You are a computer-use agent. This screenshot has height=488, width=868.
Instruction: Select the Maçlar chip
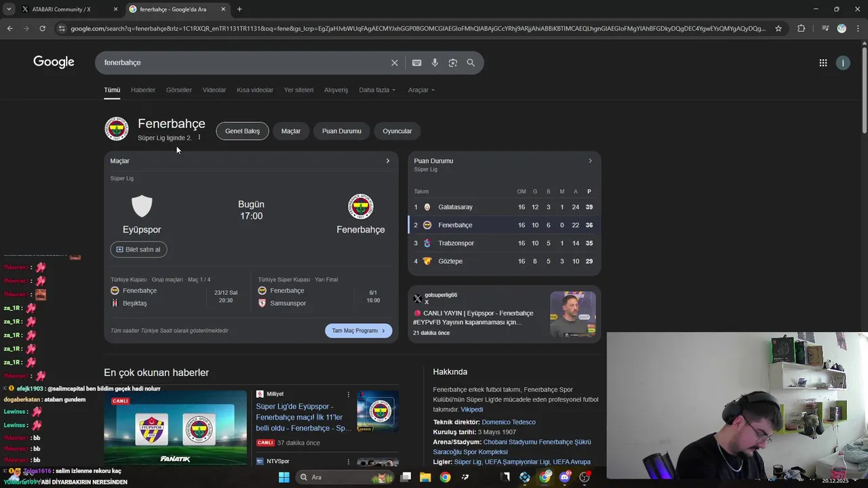point(291,131)
